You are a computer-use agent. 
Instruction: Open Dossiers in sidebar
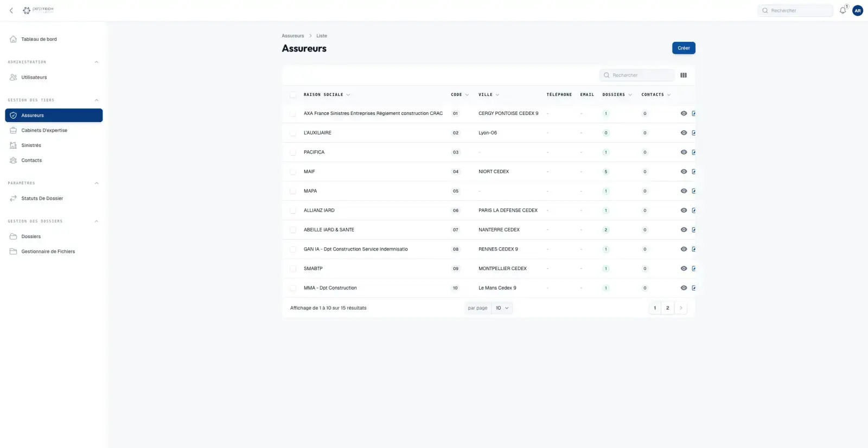pos(54,236)
